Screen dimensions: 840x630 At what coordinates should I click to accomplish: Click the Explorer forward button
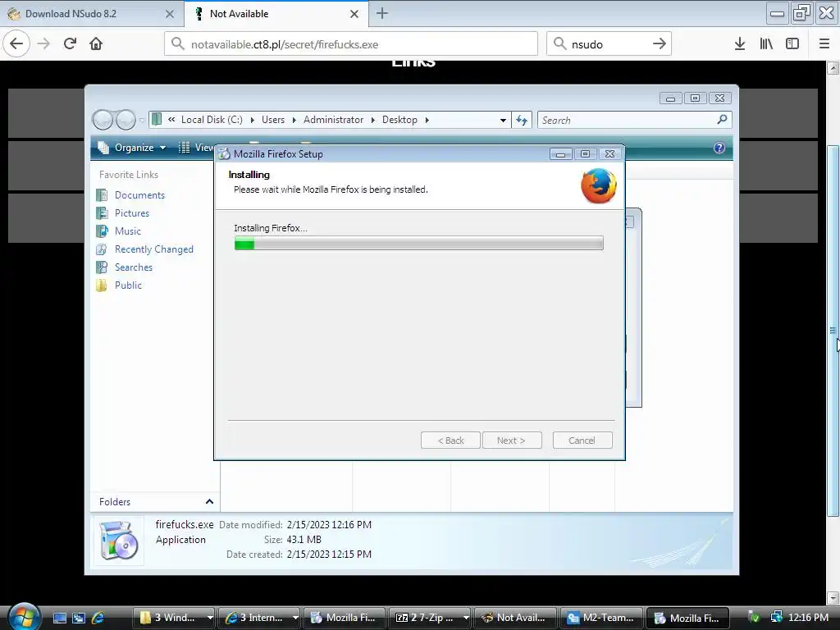point(126,120)
